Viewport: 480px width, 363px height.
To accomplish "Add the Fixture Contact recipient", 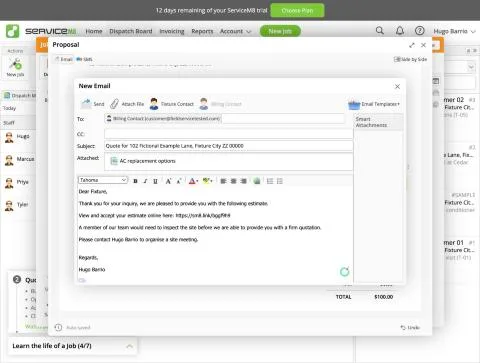I will coord(171,104).
